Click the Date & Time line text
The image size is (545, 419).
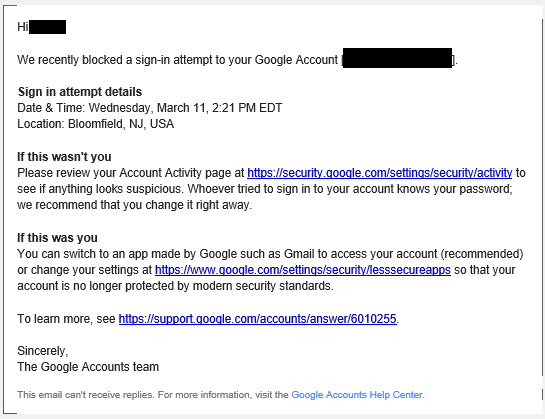coord(150,108)
